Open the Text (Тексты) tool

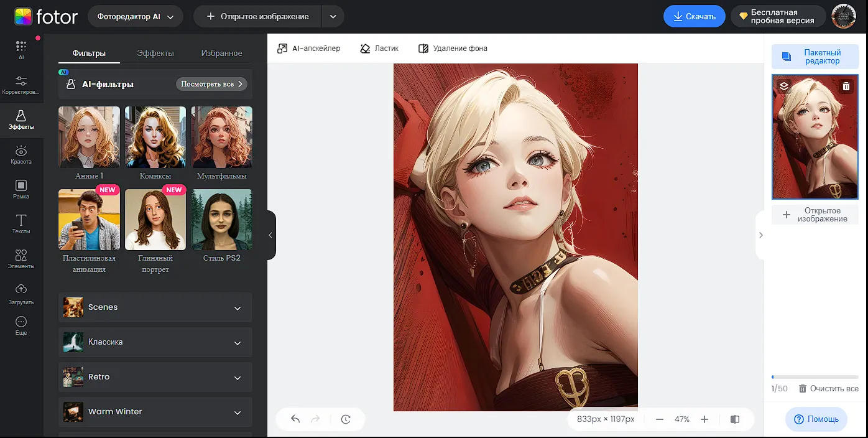point(21,221)
